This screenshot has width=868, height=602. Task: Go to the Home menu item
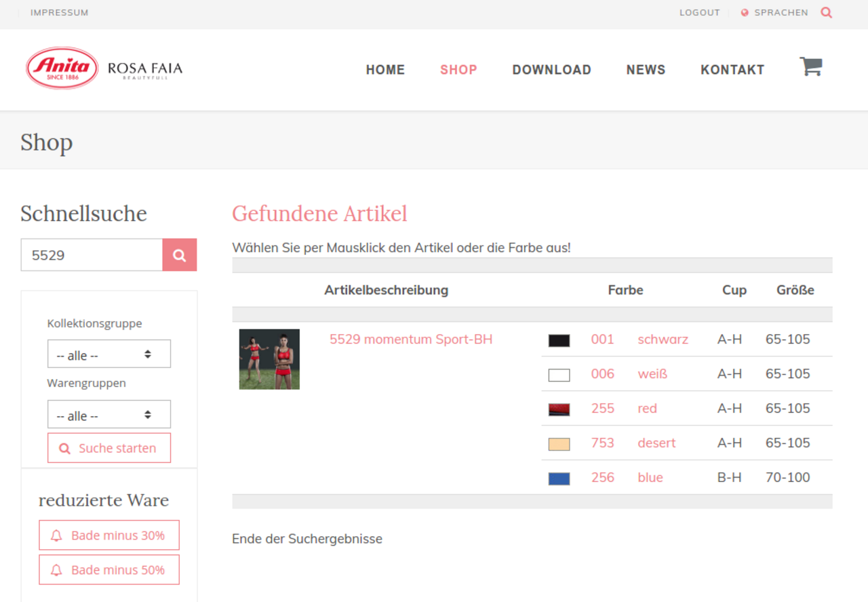click(385, 70)
